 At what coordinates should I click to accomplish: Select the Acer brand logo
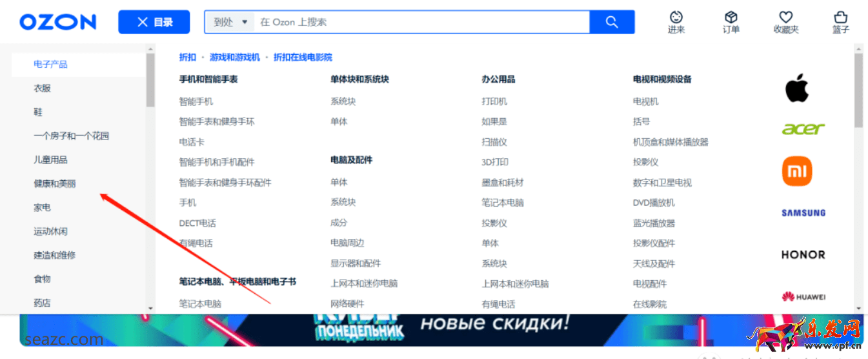(x=803, y=129)
